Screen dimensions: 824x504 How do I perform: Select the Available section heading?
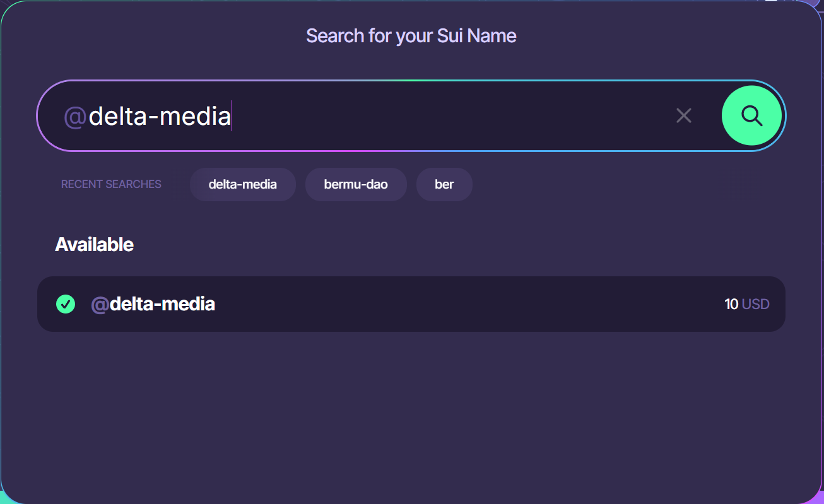tap(94, 244)
